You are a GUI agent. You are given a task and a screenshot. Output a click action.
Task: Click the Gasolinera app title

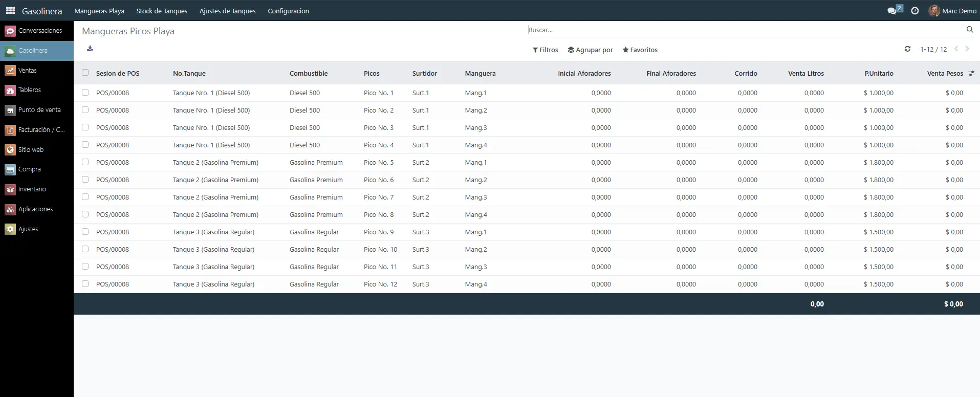point(42,11)
